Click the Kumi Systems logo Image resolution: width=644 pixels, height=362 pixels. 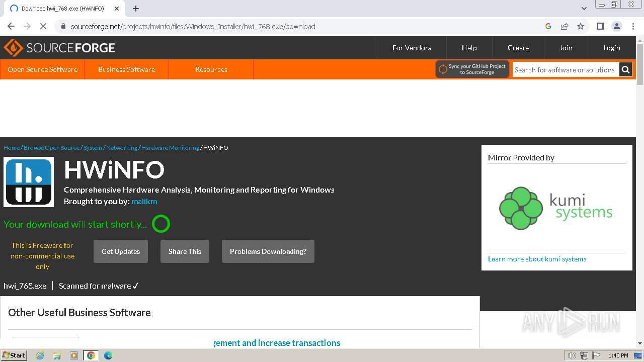coord(556,208)
